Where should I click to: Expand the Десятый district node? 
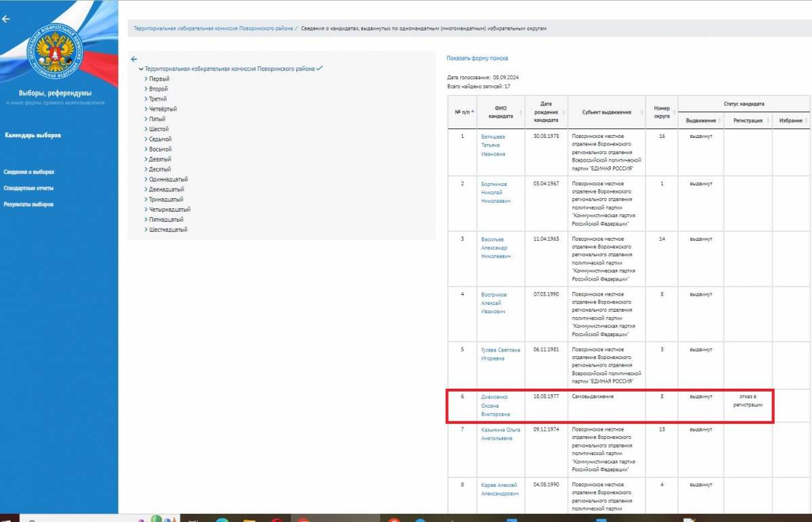[145, 169]
